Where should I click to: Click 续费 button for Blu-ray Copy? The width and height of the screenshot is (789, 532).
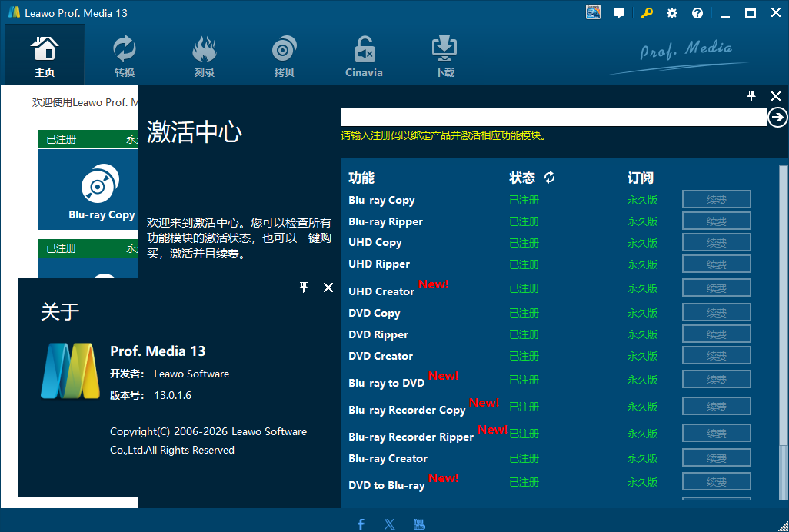click(717, 200)
